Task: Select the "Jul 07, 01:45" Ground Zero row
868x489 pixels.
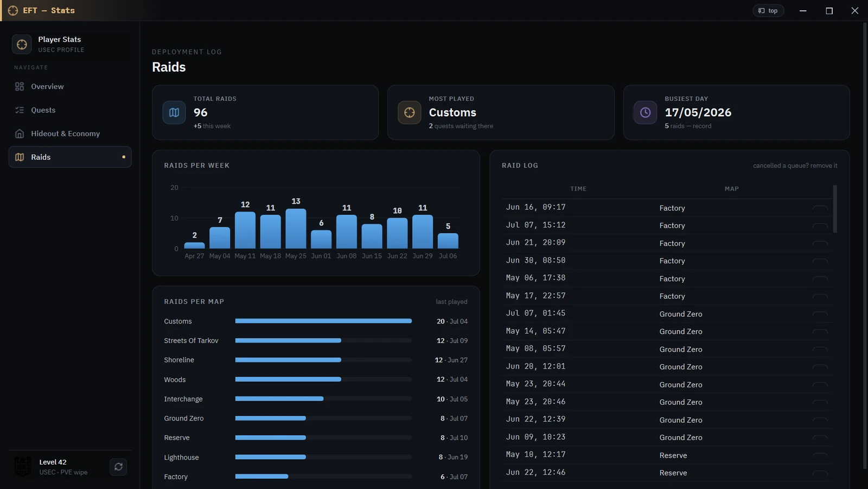Action: 667,313
